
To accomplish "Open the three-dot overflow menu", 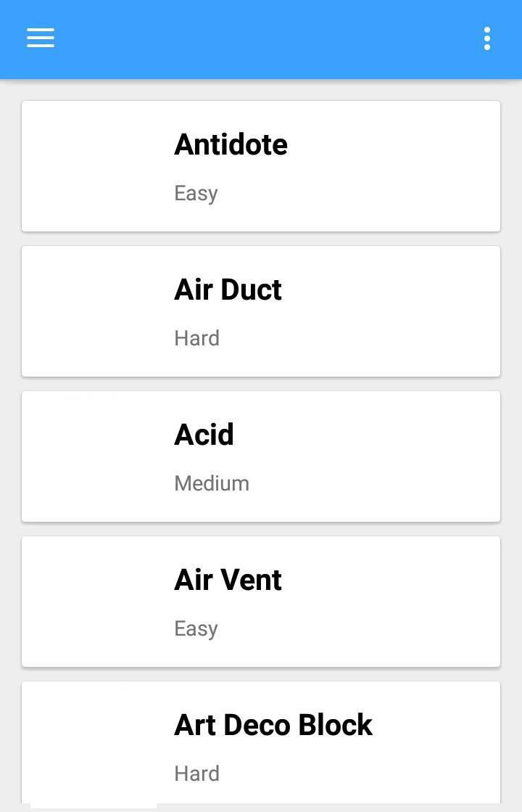I will point(487,38).
